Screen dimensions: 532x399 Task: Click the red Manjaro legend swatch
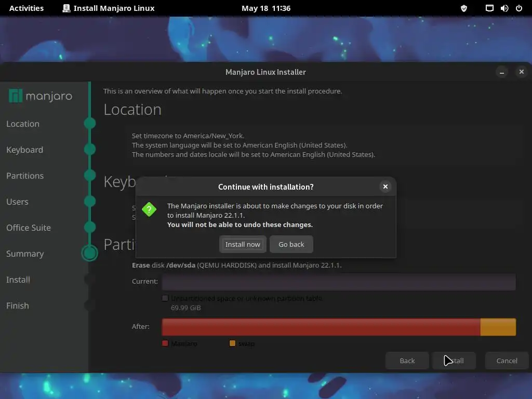tap(165, 343)
